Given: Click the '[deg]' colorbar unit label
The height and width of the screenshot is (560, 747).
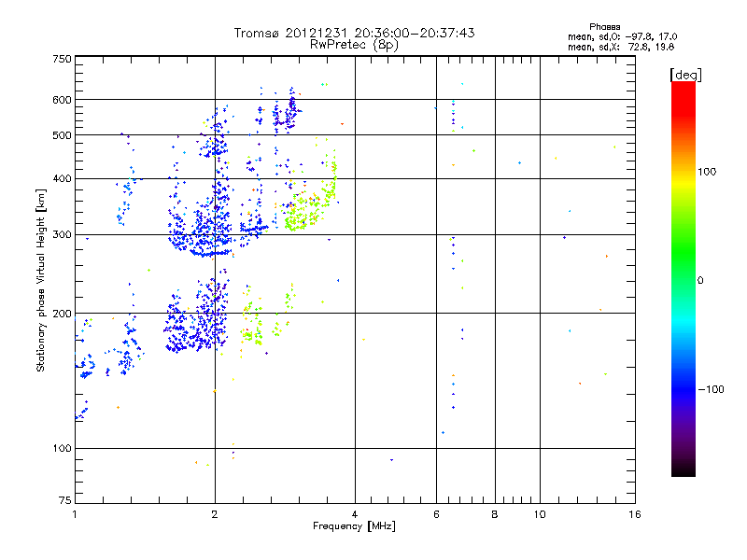Looking at the screenshot, I should click(685, 75).
